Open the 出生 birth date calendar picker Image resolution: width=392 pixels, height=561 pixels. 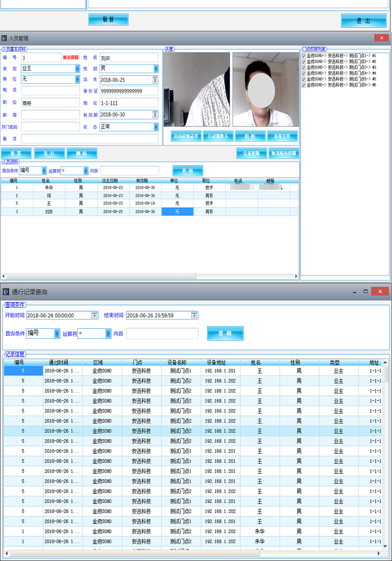[155, 80]
